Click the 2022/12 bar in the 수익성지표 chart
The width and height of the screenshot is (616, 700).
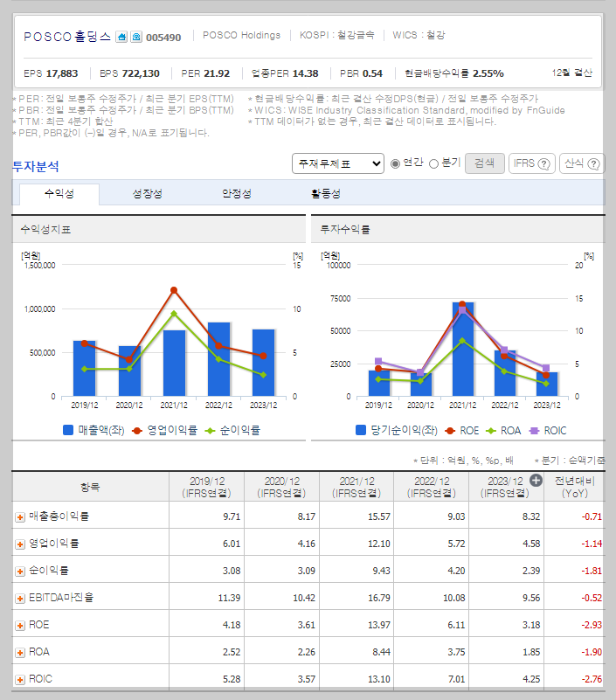click(218, 359)
